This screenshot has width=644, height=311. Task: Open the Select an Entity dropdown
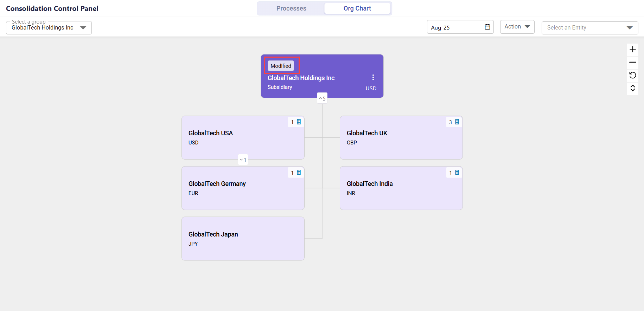589,28
